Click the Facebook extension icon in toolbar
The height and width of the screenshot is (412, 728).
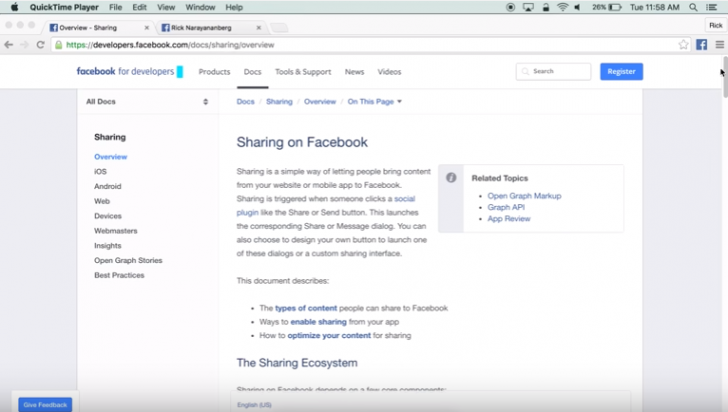pos(702,45)
